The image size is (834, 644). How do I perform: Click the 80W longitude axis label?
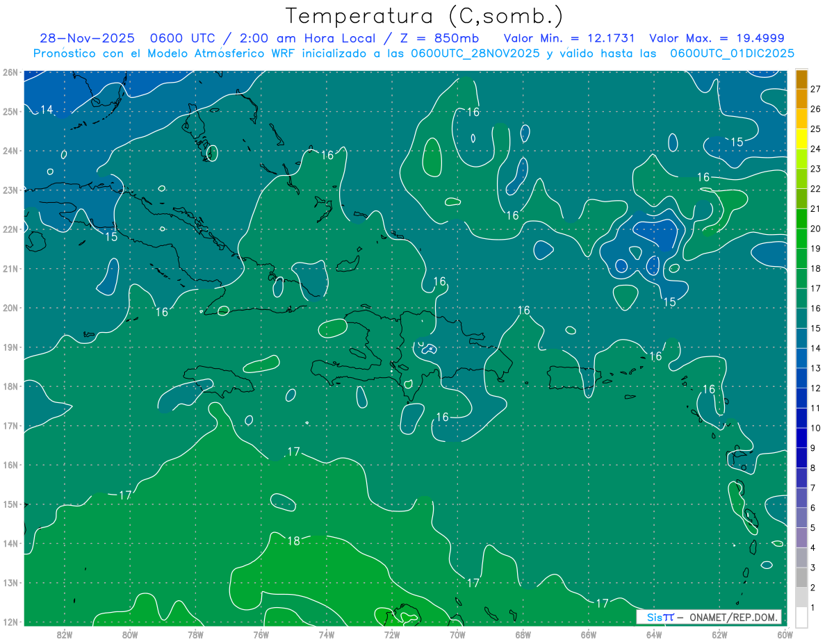point(130,634)
